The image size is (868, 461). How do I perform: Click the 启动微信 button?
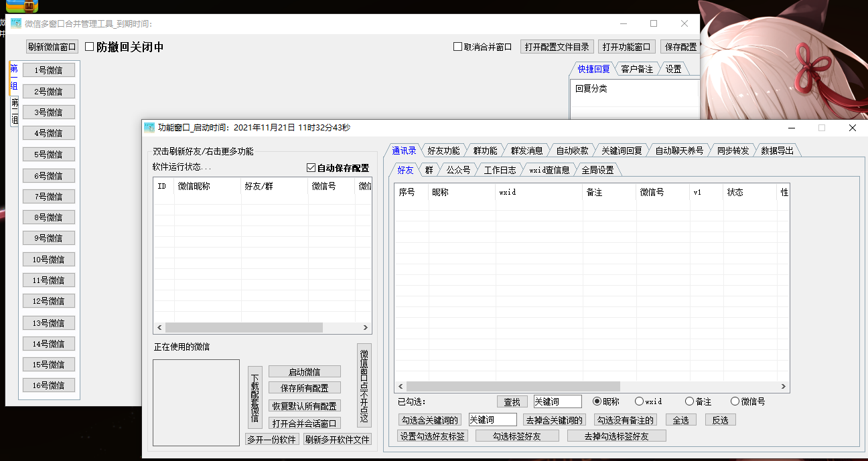pyautogui.click(x=304, y=372)
